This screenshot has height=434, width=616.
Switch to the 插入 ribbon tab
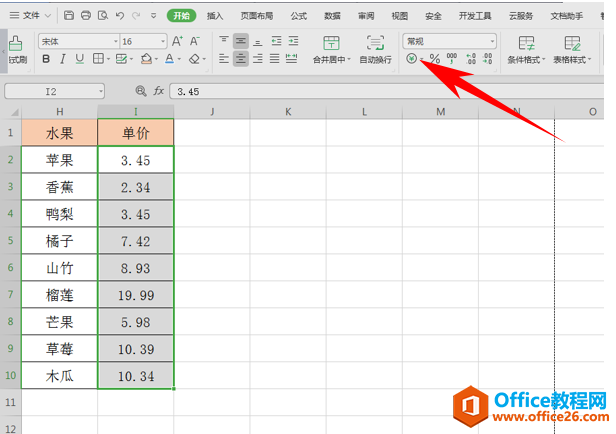215,16
